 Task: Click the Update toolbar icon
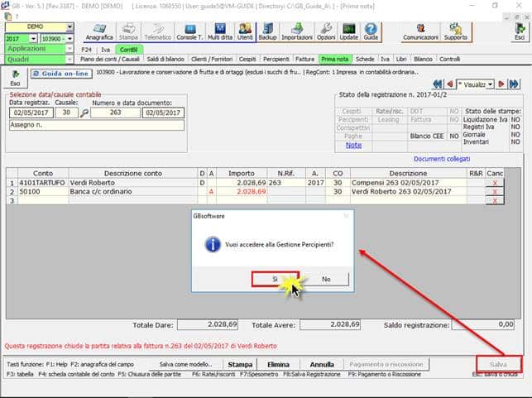(349, 32)
